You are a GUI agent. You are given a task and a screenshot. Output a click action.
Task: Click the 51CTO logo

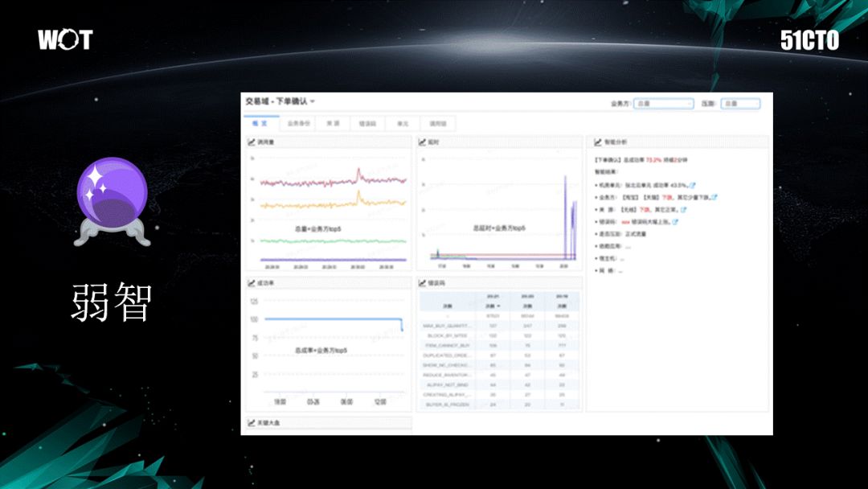tap(809, 40)
